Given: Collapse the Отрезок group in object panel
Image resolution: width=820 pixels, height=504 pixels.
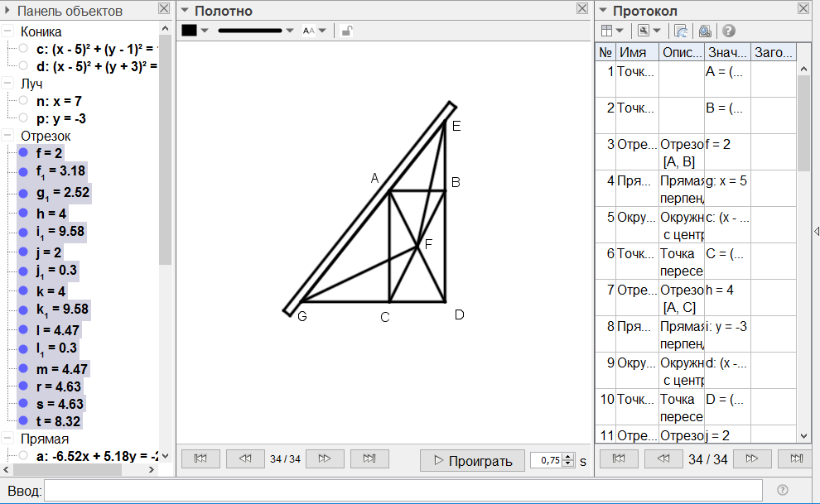Looking at the screenshot, I should [x=7, y=136].
